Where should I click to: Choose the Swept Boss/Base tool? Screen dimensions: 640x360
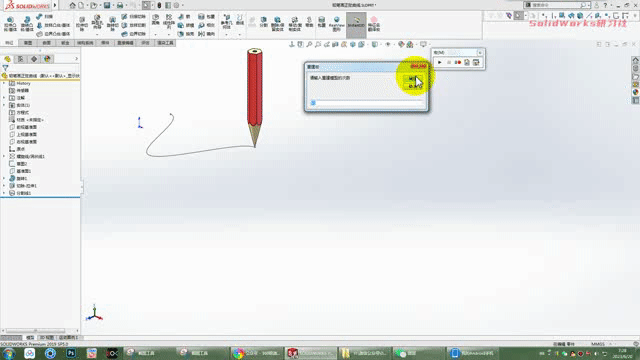(x=45, y=16)
